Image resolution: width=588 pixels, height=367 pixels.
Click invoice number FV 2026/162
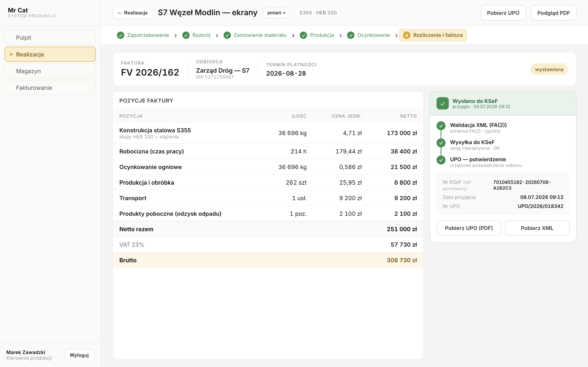[x=150, y=72]
